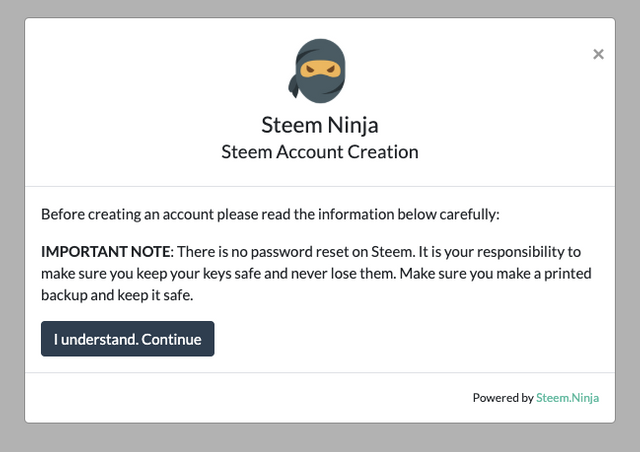
Task: Click the ninja head logo
Action: click(318, 71)
